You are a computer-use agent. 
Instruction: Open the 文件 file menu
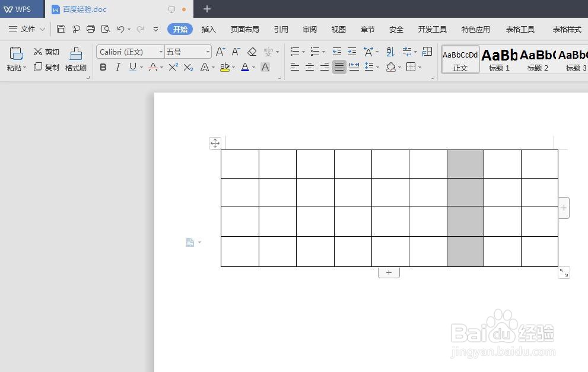tap(27, 29)
